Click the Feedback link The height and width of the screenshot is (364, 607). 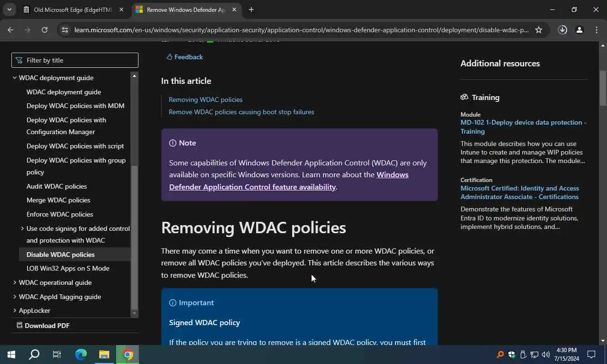(184, 57)
